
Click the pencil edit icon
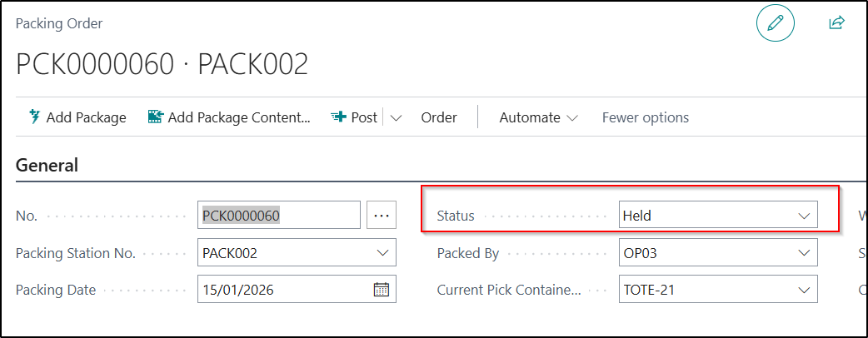[776, 24]
